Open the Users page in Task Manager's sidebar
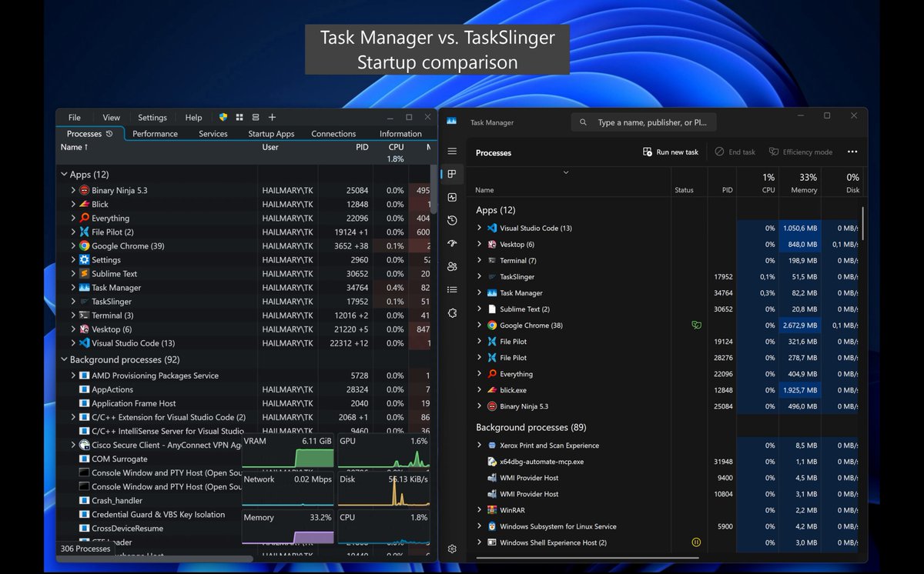Screen dimensions: 924x574 (452, 267)
